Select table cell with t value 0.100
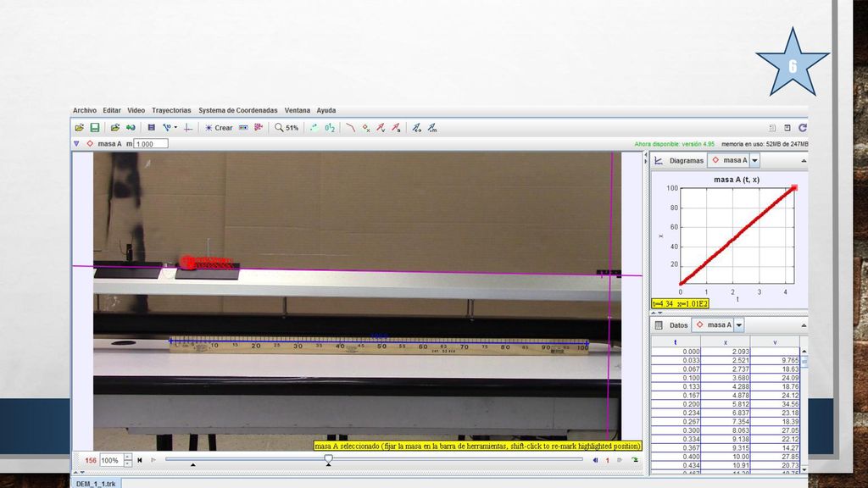868x488 pixels. pos(676,378)
